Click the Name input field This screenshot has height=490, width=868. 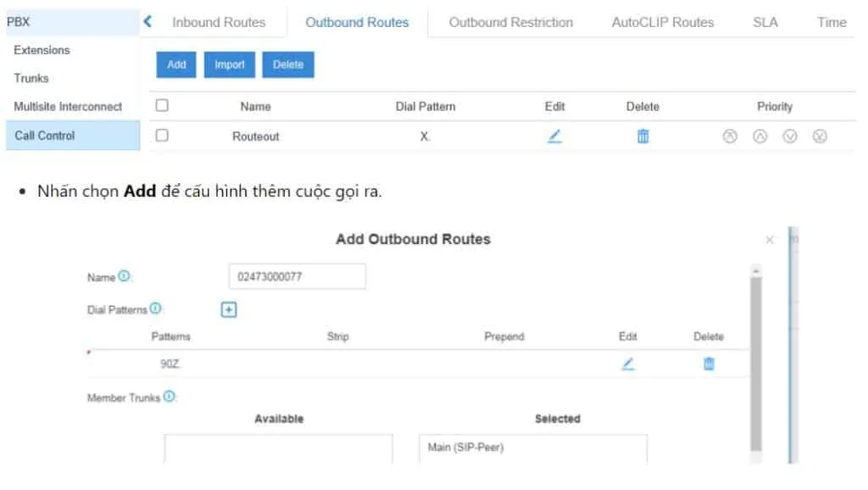[297, 276]
